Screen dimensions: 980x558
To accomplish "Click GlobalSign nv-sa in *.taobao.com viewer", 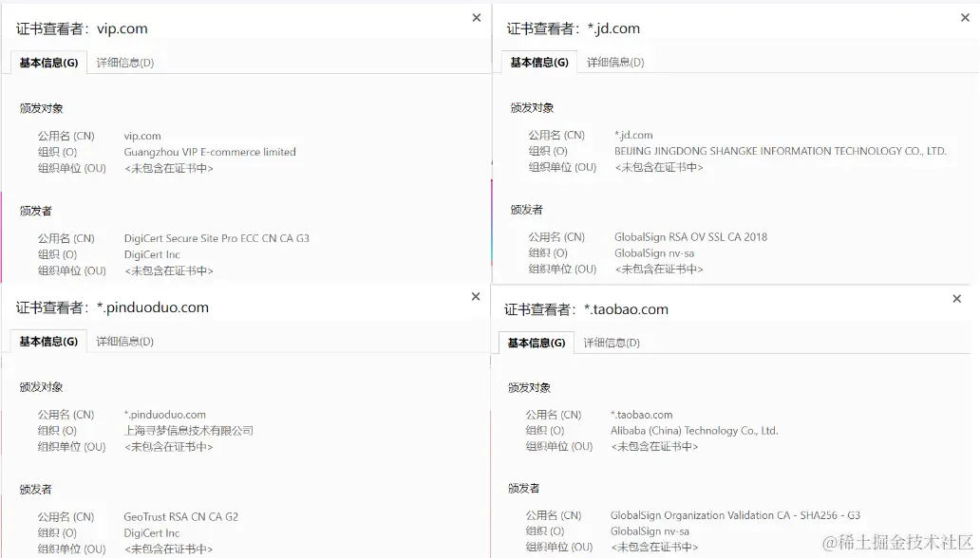I will pyautogui.click(x=650, y=531).
